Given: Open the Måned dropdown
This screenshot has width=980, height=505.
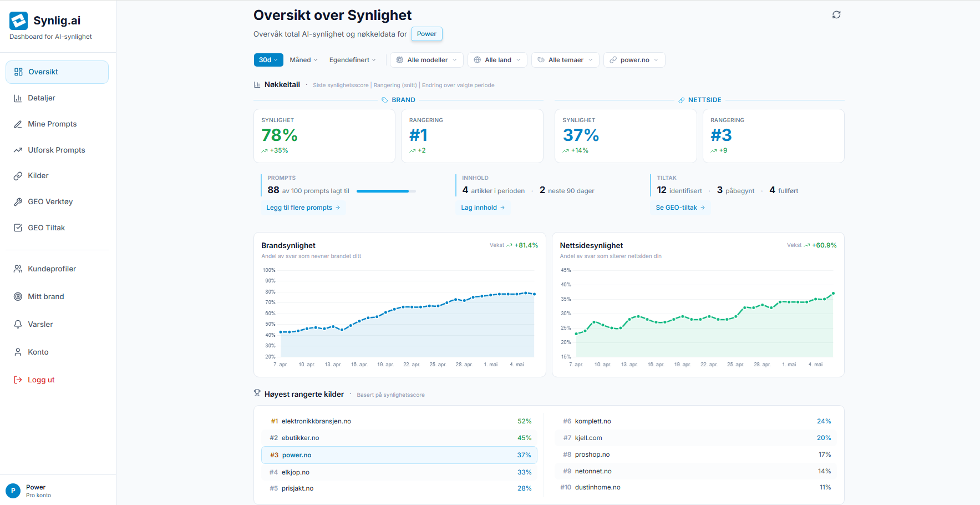Looking at the screenshot, I should (303, 60).
